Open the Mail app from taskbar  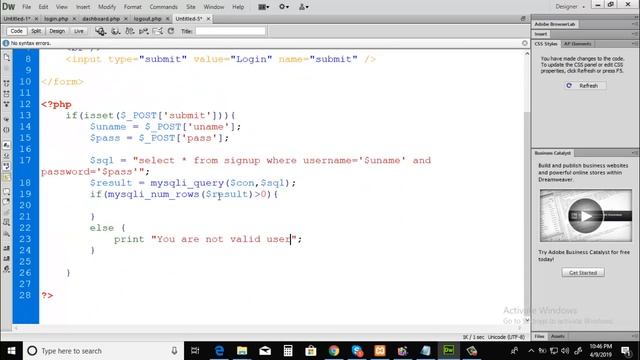[x=265, y=351]
